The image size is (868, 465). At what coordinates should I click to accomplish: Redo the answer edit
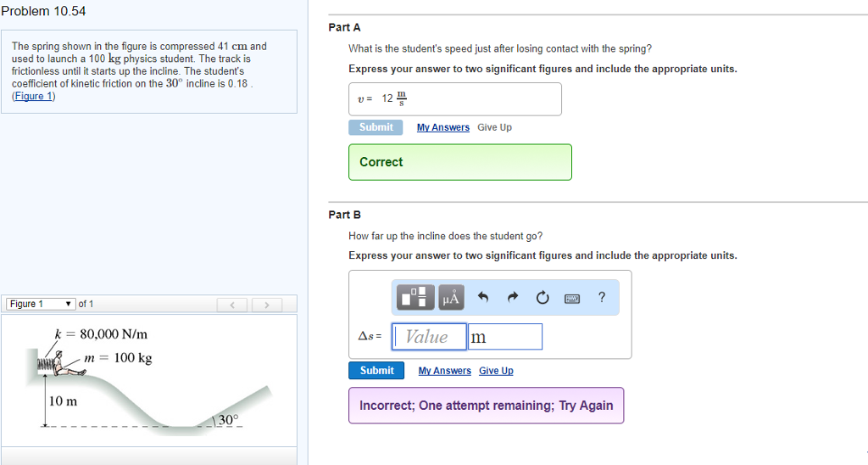point(513,297)
